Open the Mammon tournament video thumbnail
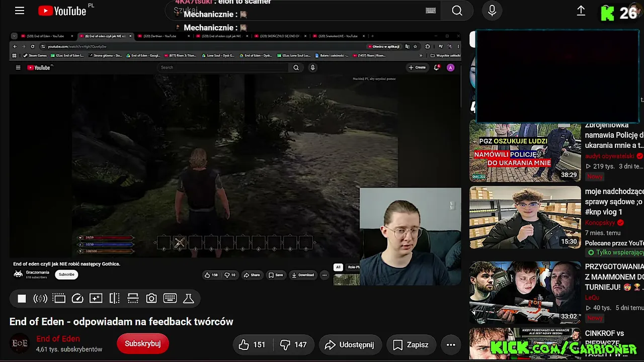 click(x=525, y=293)
